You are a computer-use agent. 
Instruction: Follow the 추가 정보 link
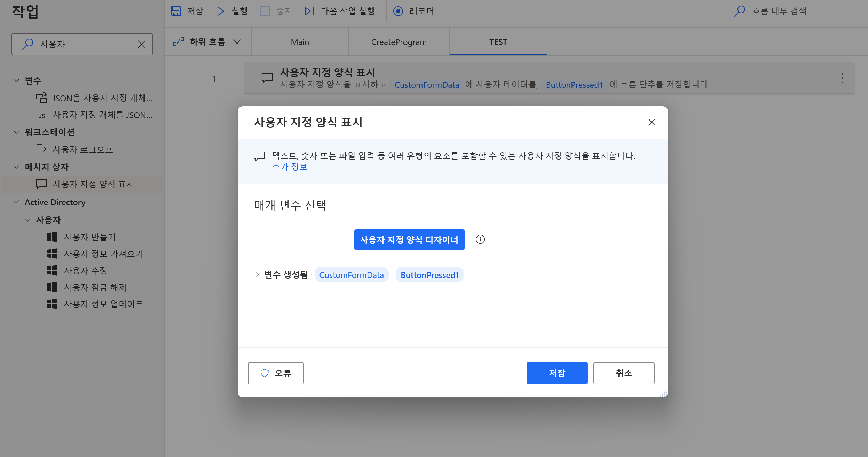click(289, 167)
